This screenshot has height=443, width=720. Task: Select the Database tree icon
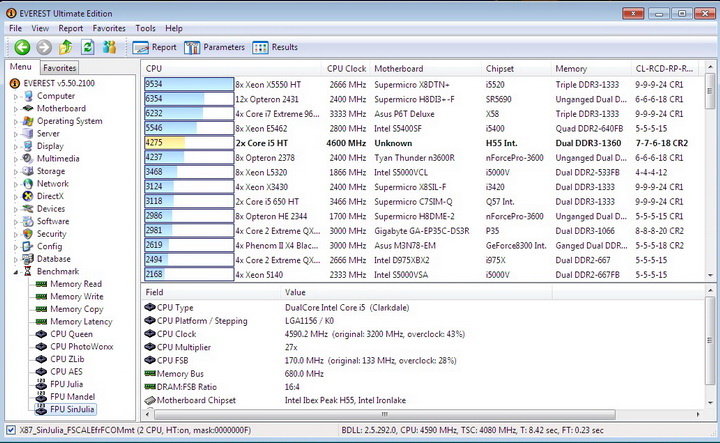(28, 259)
